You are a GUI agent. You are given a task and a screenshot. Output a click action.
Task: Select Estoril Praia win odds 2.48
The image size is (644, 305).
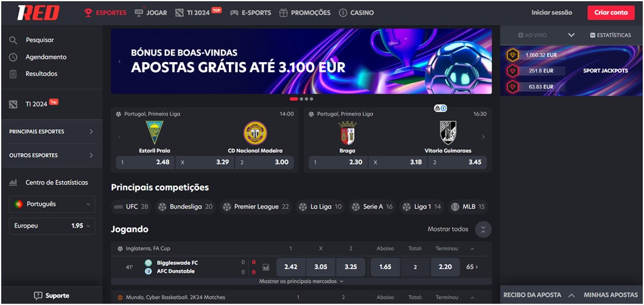point(145,162)
